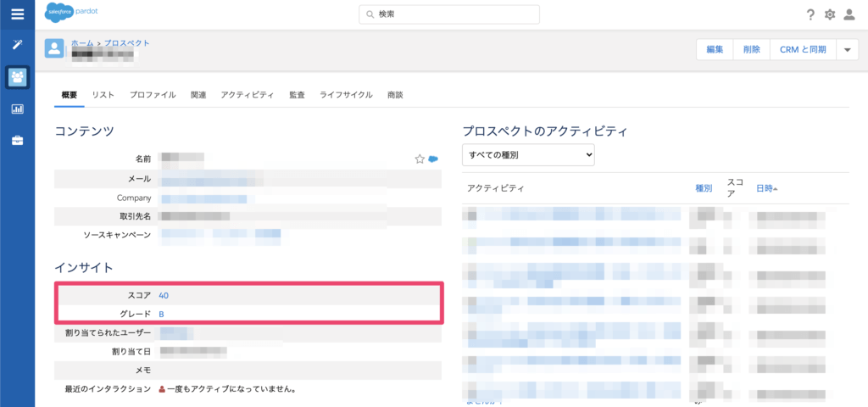Click the 削除 button

[752, 50]
